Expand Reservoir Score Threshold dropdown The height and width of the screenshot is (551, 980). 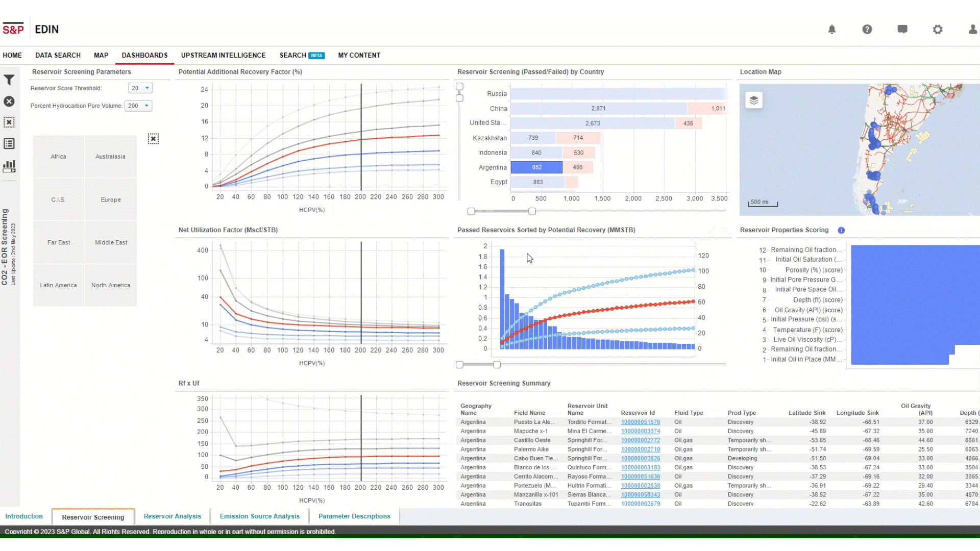140,88
